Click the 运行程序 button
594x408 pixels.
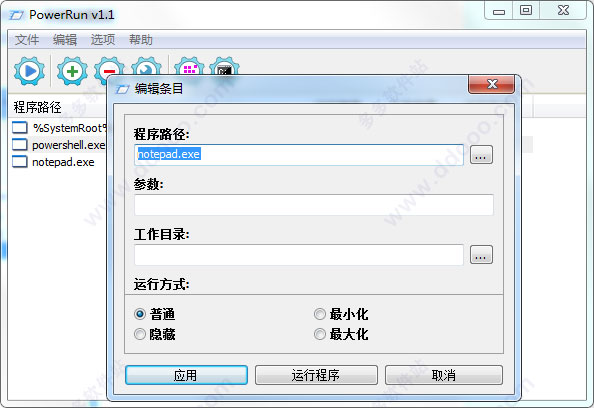click(x=316, y=375)
